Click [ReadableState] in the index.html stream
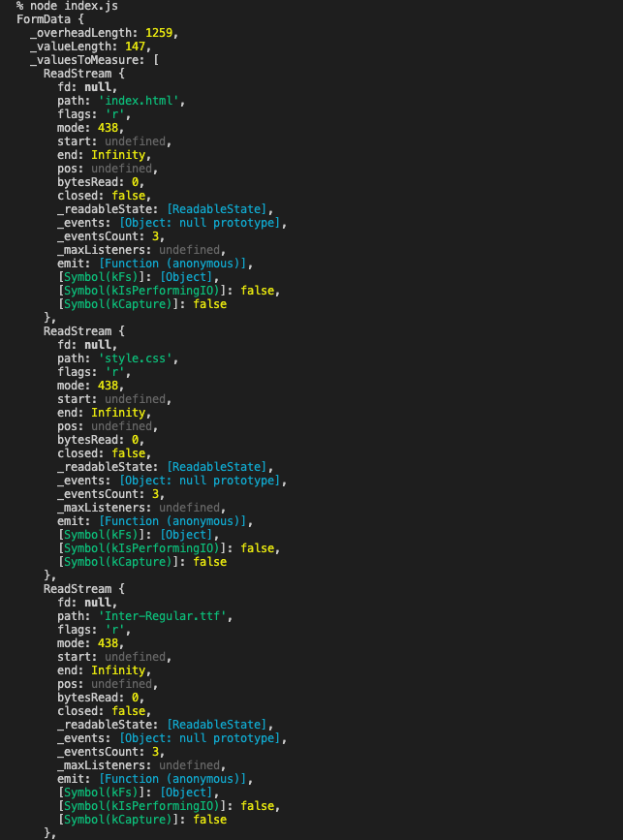The width and height of the screenshot is (623, 840). click(221, 209)
